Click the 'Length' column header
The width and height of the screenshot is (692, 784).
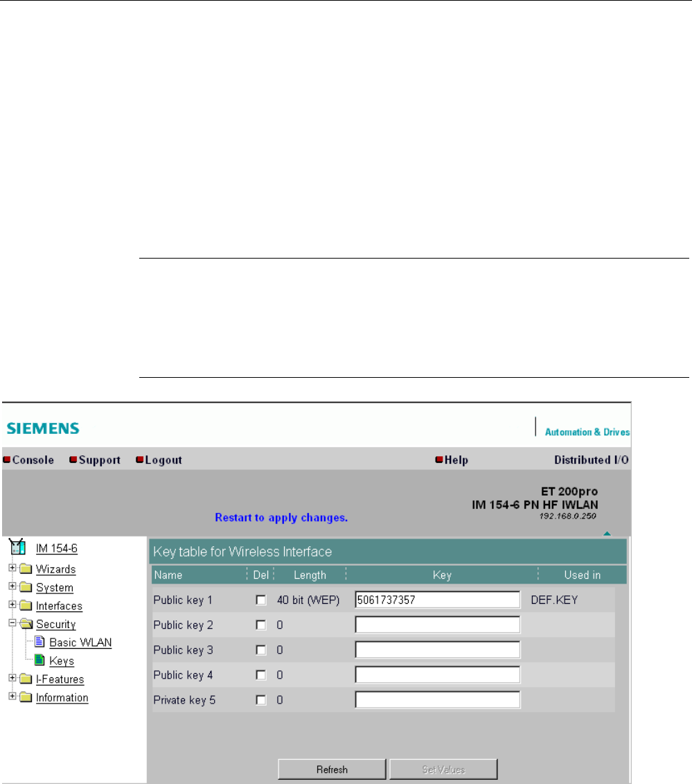[x=310, y=575]
